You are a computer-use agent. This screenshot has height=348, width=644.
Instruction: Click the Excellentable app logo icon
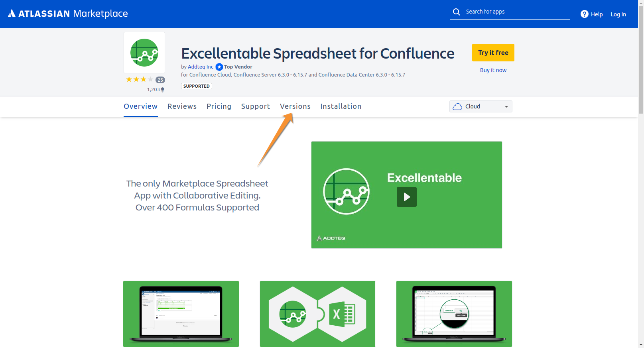pos(144,53)
